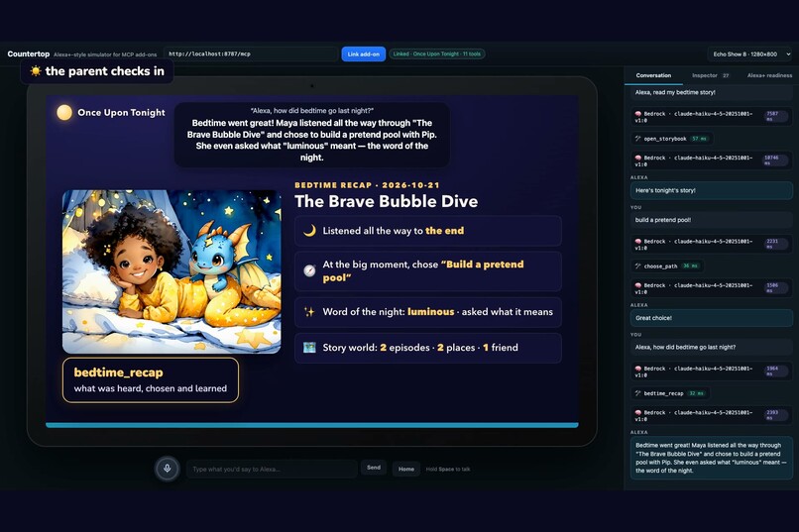Image resolution: width=799 pixels, height=532 pixels.
Task: Click the 'Listened all the way to the end' row
Action: pos(428,231)
